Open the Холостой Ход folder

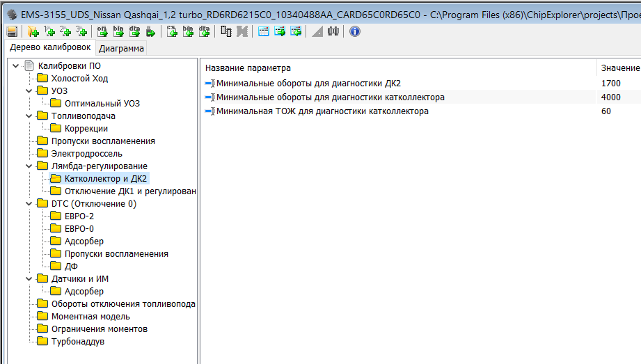click(x=79, y=79)
